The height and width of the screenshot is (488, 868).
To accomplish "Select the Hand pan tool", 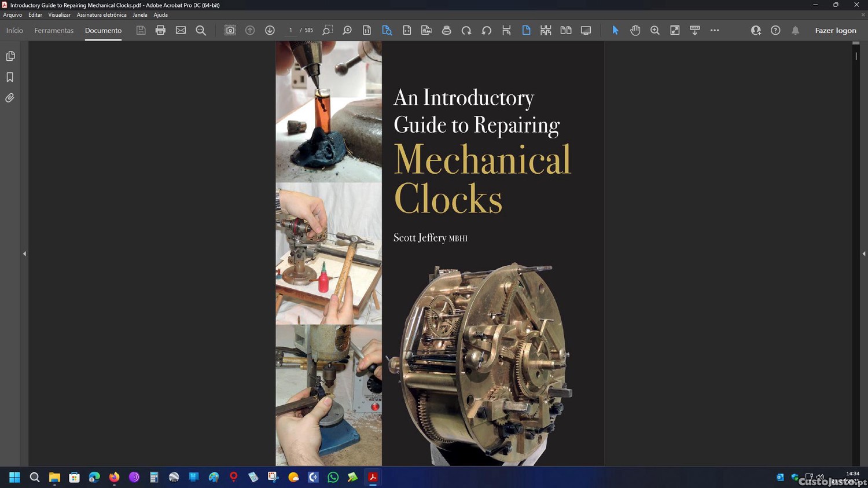I will point(635,30).
